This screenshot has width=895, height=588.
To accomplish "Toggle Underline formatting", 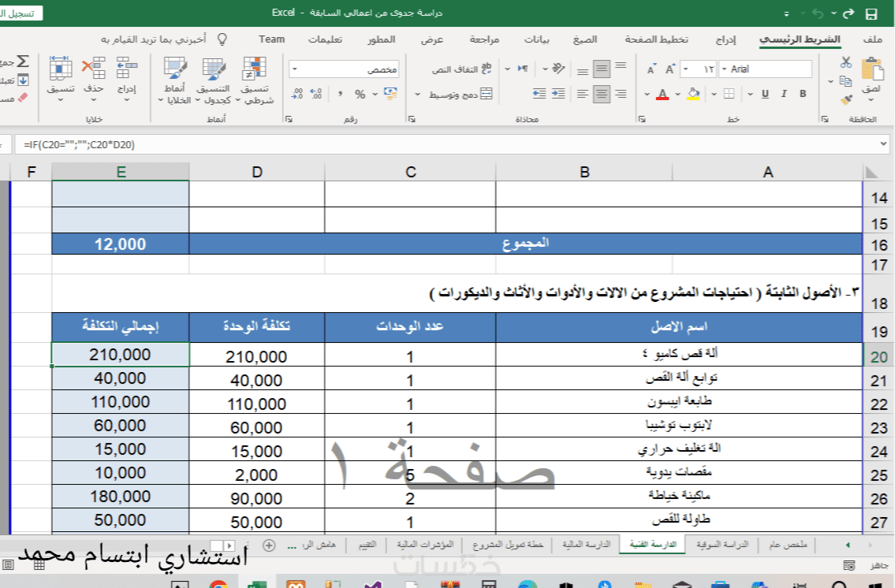I will pos(765,94).
